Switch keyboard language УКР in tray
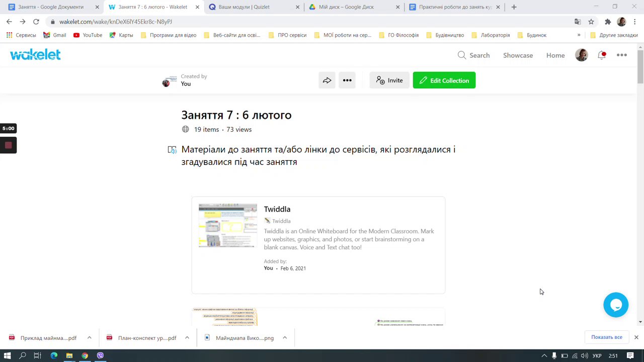The image size is (644, 362). click(597, 356)
